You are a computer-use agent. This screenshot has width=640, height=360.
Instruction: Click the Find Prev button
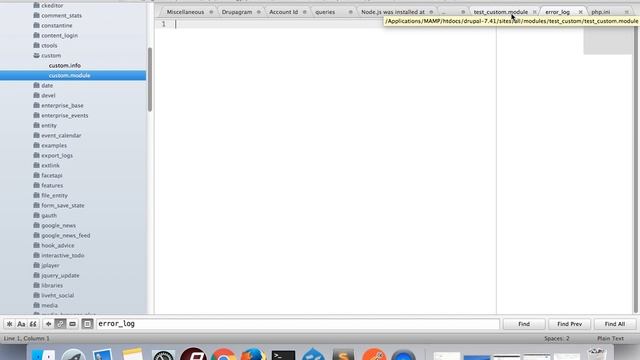click(x=569, y=324)
